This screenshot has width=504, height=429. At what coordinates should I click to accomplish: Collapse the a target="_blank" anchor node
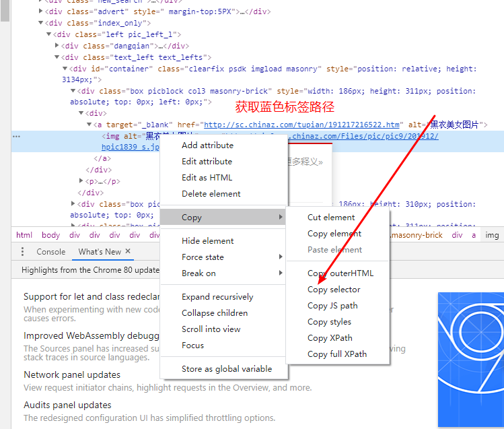89,125
